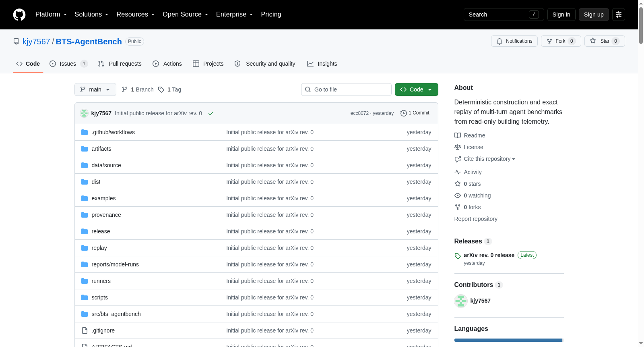Screen dimensions: 644x347
Task: Click the reports/model-runs folder icon
Action: point(85,264)
